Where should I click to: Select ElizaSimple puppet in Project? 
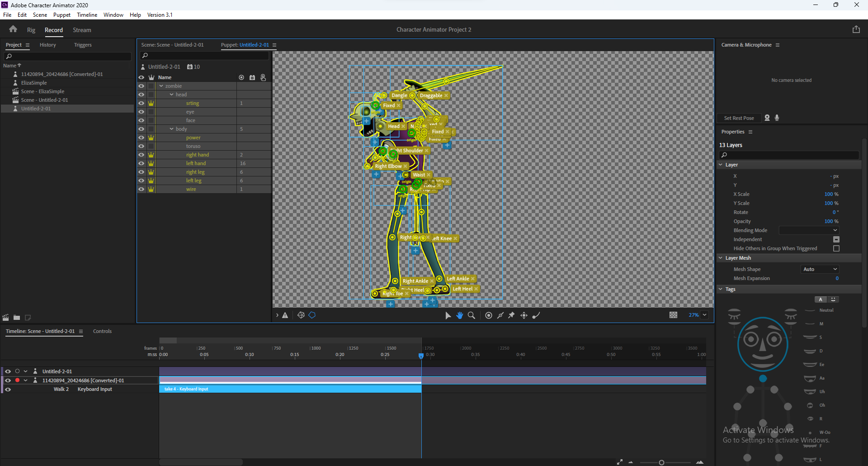(34, 83)
